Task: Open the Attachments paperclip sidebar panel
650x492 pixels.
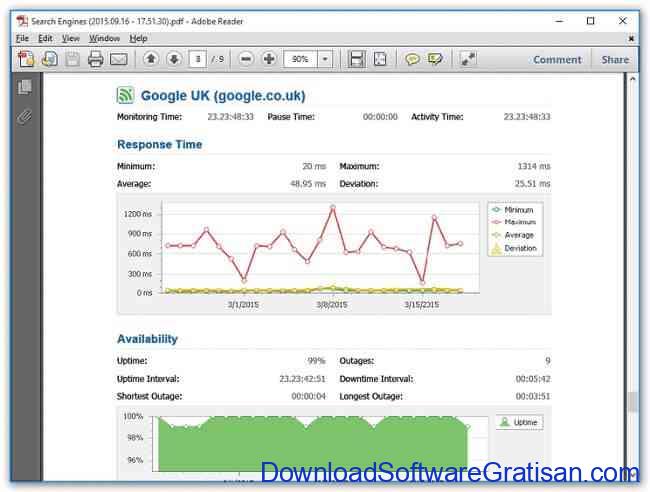Action: [x=24, y=117]
